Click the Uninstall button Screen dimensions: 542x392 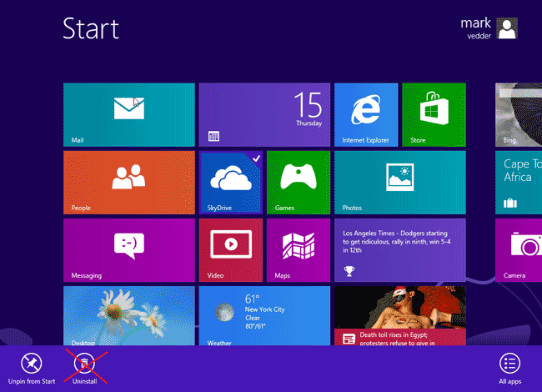(x=84, y=368)
